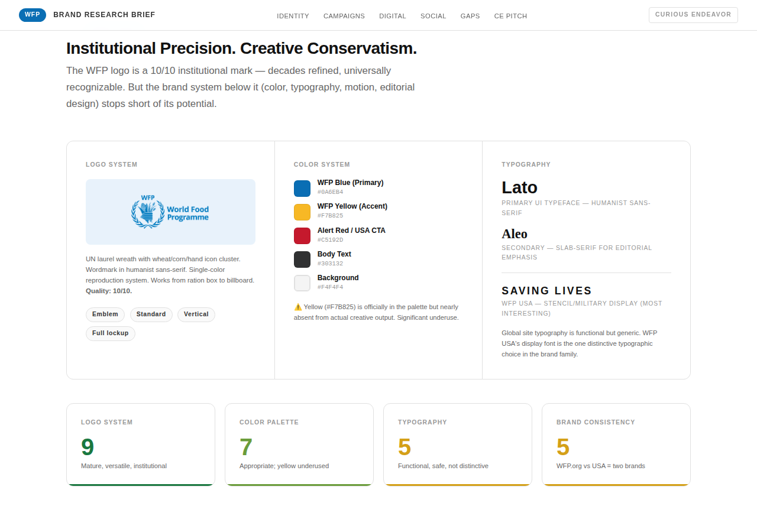
Task: Pick the WFP Yellow accent swatch
Action: 302,212
